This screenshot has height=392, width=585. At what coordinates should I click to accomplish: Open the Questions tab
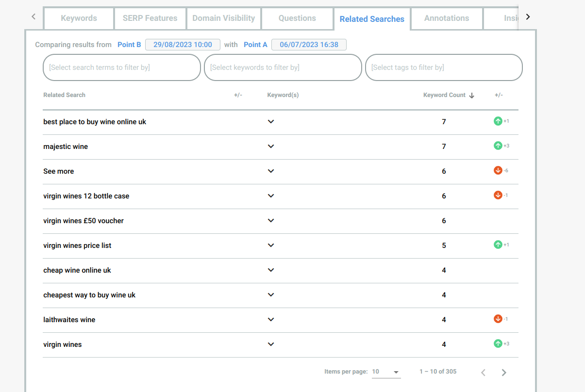tap(297, 18)
